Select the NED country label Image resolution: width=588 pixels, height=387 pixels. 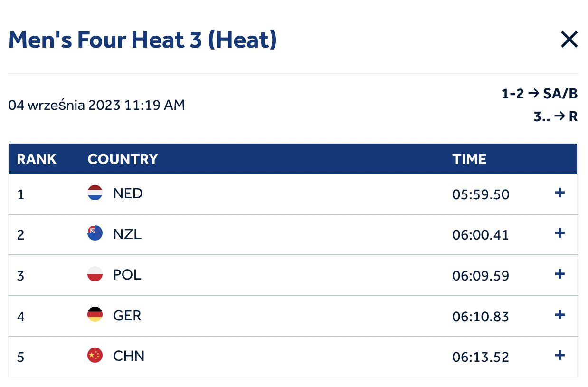click(128, 193)
